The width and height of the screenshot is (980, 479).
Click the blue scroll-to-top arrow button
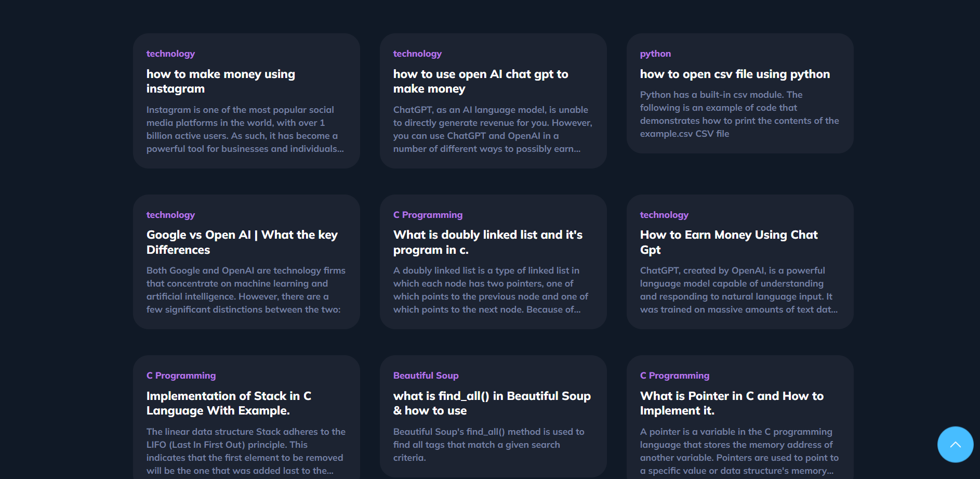tap(955, 445)
